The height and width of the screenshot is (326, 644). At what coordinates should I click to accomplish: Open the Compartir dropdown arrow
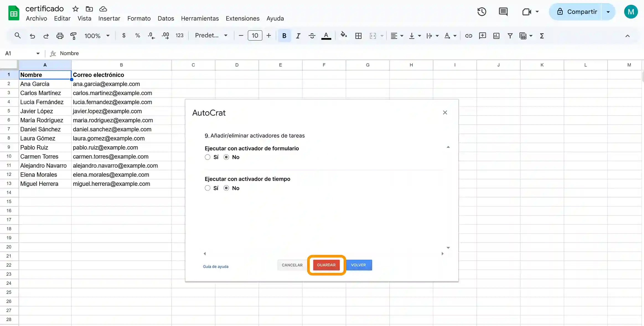pyautogui.click(x=608, y=12)
